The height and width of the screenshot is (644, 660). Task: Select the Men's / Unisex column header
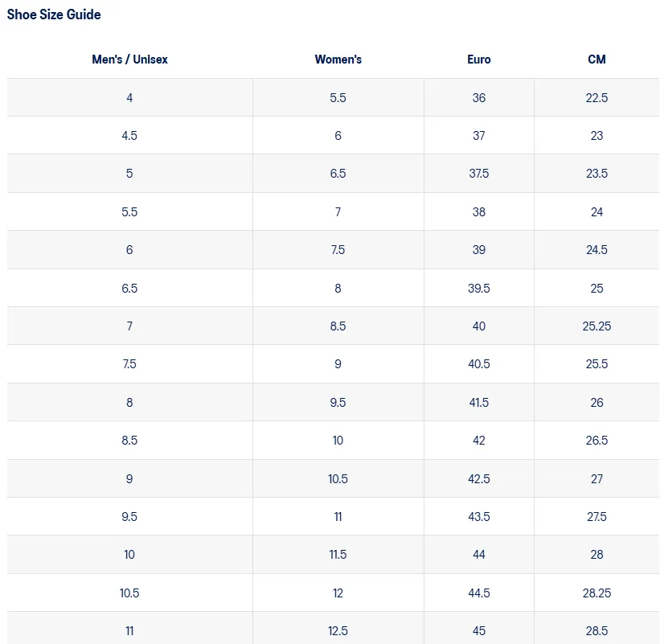point(129,59)
